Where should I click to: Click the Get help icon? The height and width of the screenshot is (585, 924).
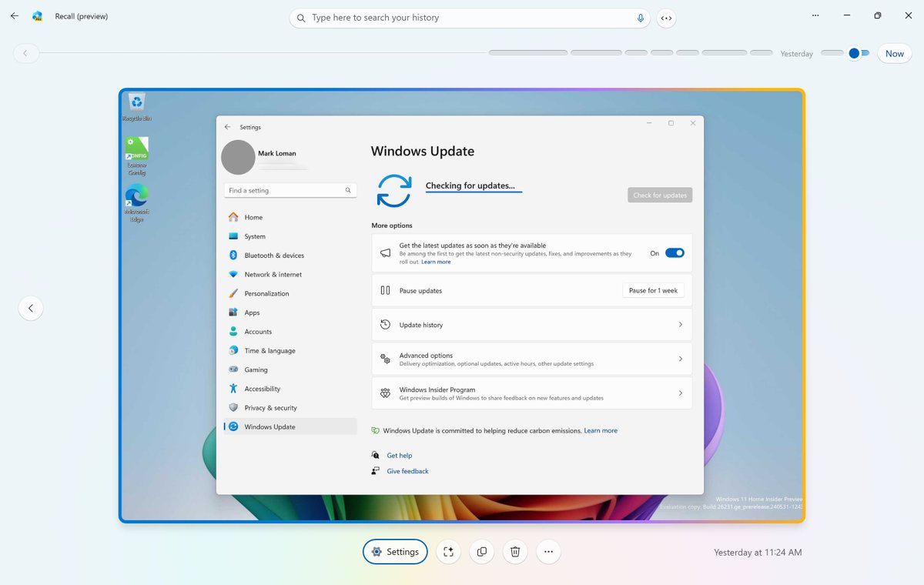click(375, 455)
